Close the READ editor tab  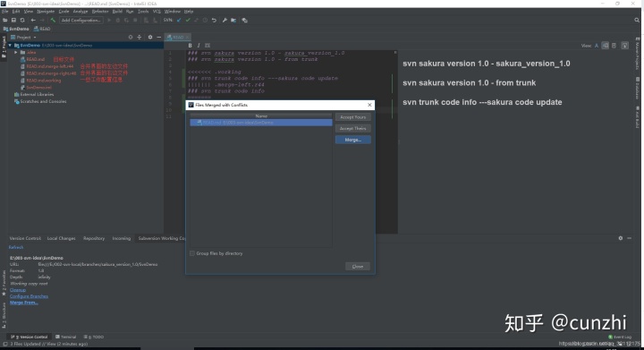click(187, 38)
